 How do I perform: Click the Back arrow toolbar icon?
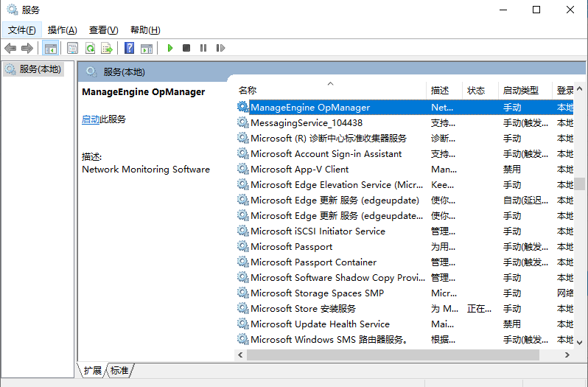point(10,48)
